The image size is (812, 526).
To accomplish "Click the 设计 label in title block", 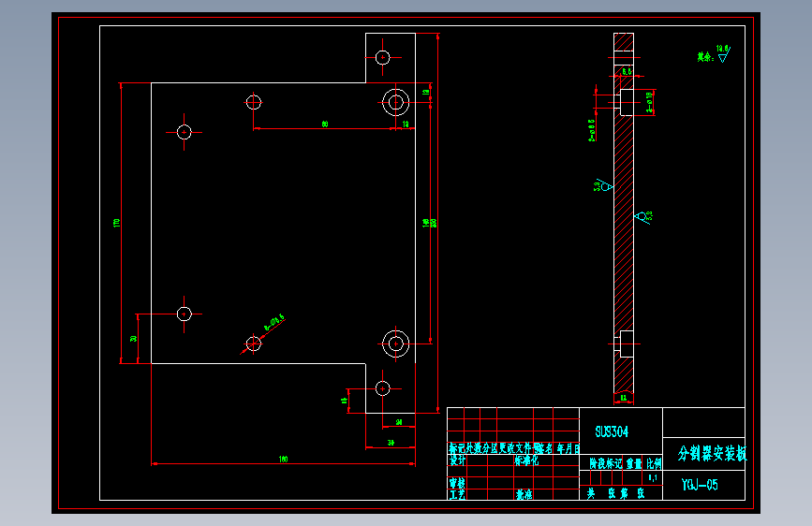I will (457, 460).
